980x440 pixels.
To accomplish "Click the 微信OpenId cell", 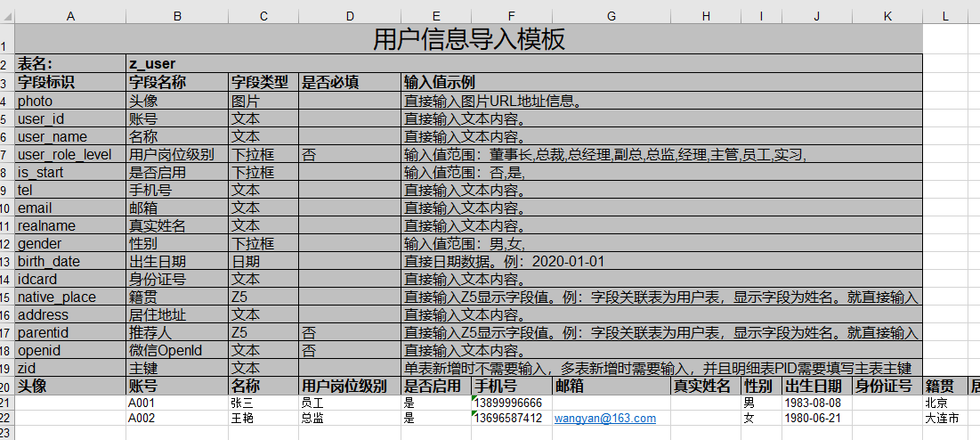I will (177, 351).
